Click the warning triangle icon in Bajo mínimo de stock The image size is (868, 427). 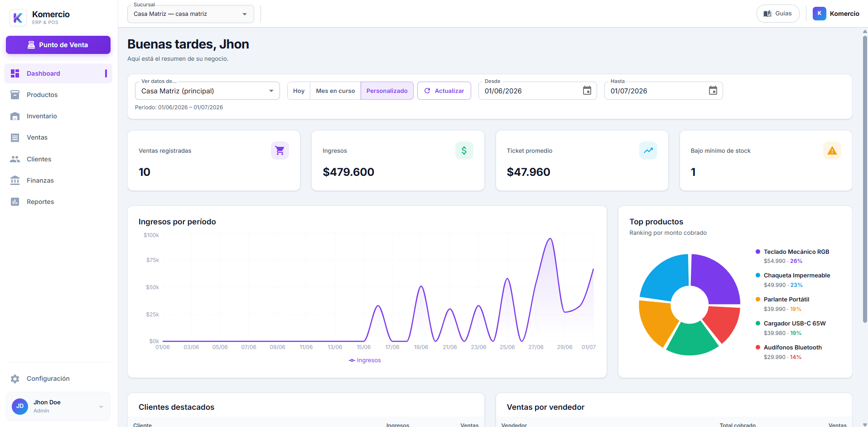[x=832, y=150]
